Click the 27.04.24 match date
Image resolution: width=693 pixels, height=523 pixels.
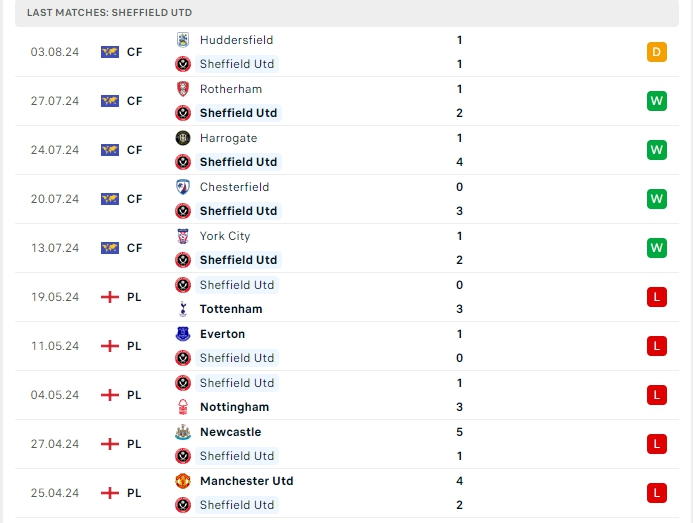click(x=54, y=444)
